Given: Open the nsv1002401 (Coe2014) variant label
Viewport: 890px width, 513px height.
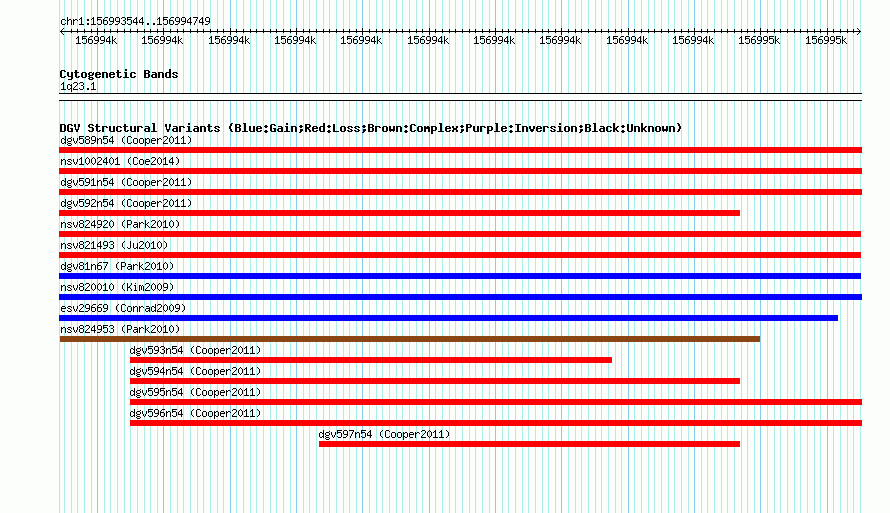Looking at the screenshot, I should point(120,161).
